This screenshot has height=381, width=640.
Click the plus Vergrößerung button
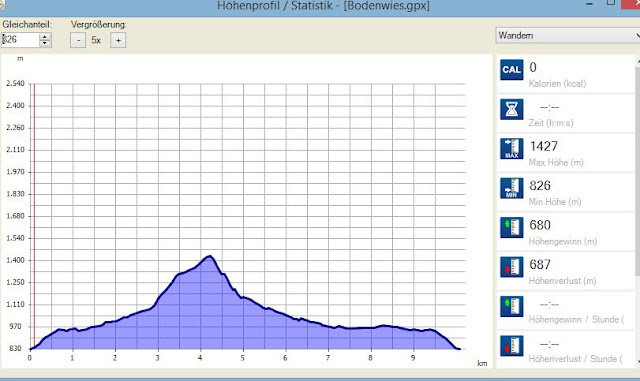click(118, 40)
